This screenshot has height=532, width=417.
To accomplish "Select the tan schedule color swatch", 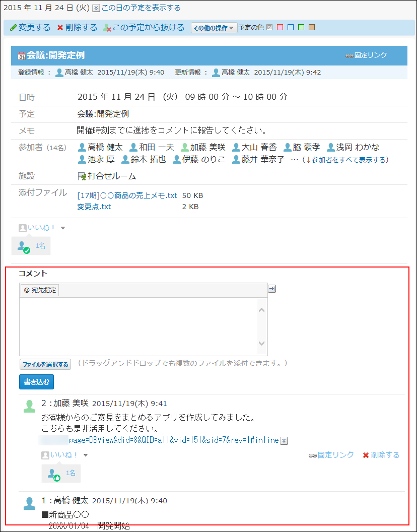I will pos(311,28).
